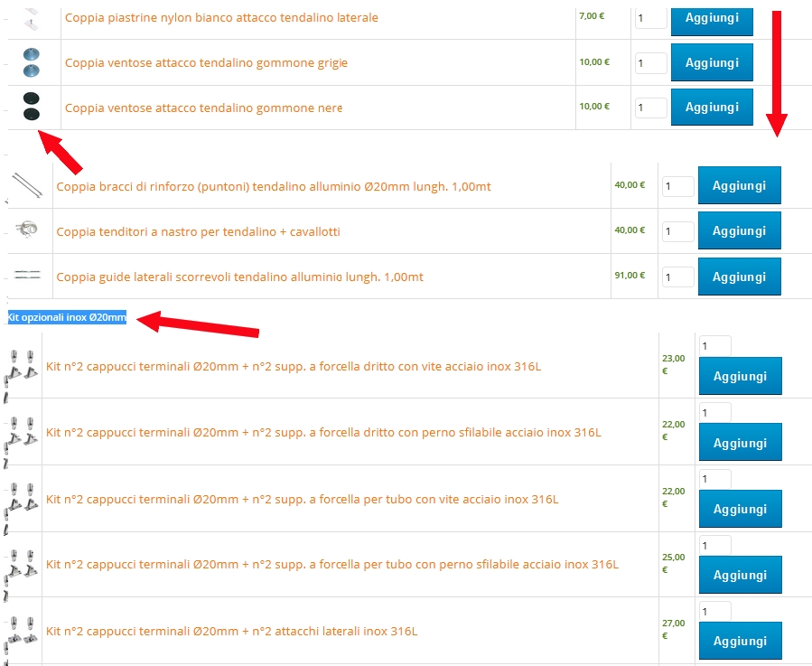Click Aggiungi for guide laterali scorrevoli
This screenshot has height=666, width=812.
point(740,277)
